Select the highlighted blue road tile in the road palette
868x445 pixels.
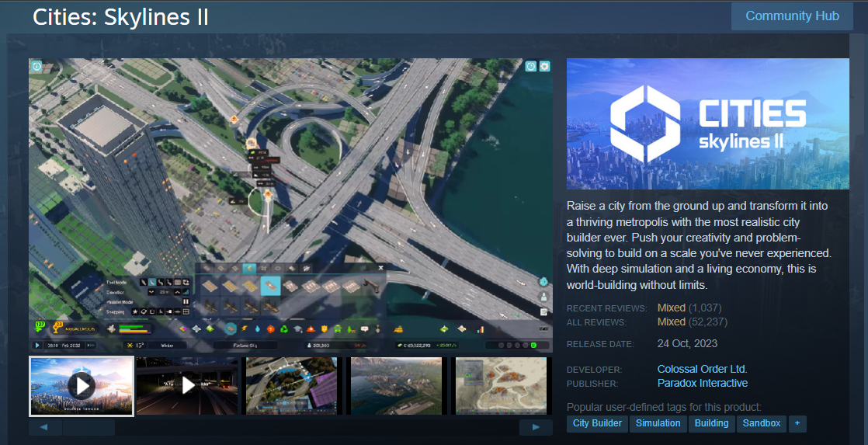point(270,286)
